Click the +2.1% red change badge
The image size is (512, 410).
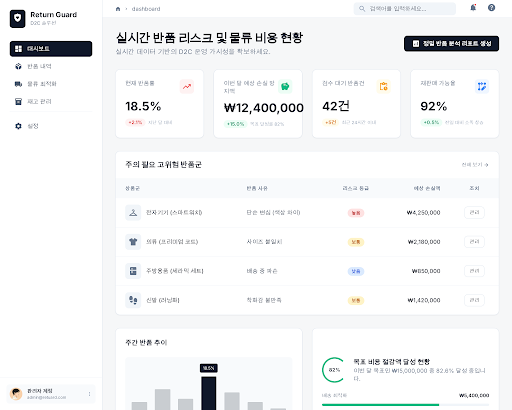click(x=135, y=122)
